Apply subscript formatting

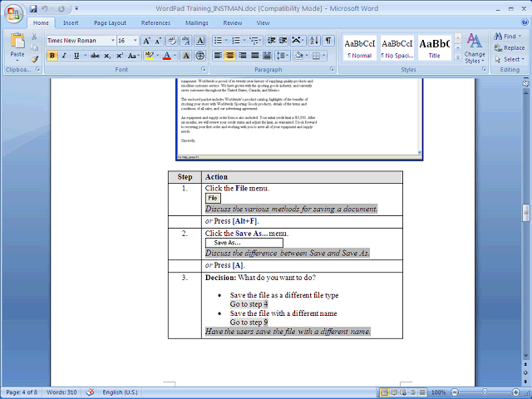tap(107, 56)
